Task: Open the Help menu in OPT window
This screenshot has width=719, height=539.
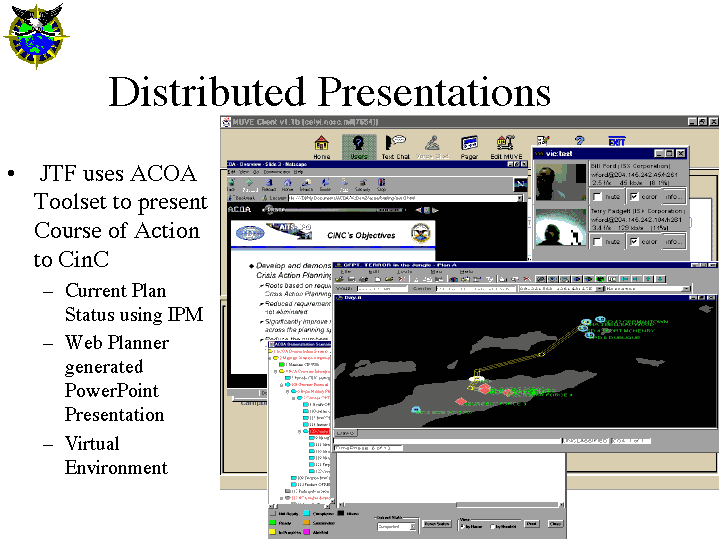Action: click(x=466, y=272)
